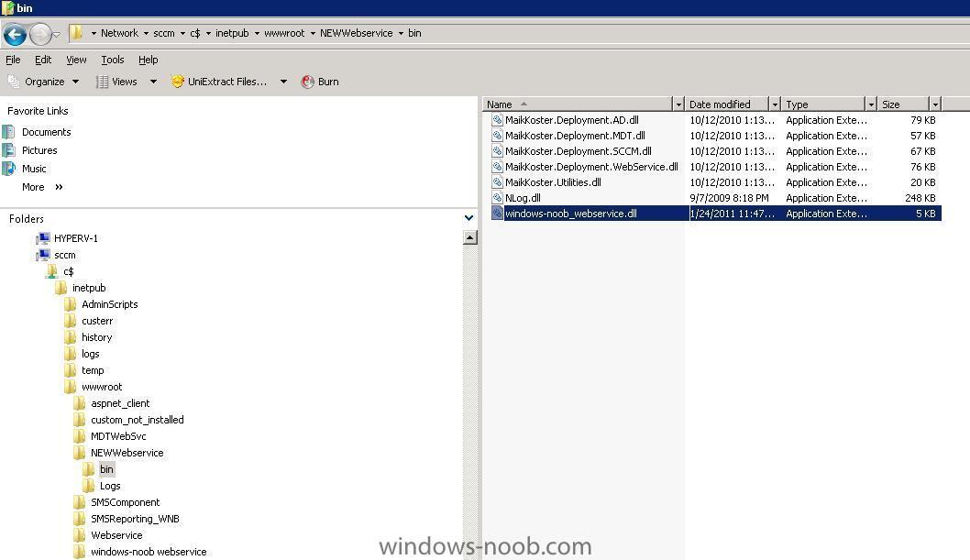
Task: Select the MaikKoster.Deployment.MDT.dll file icon
Action: (497, 136)
